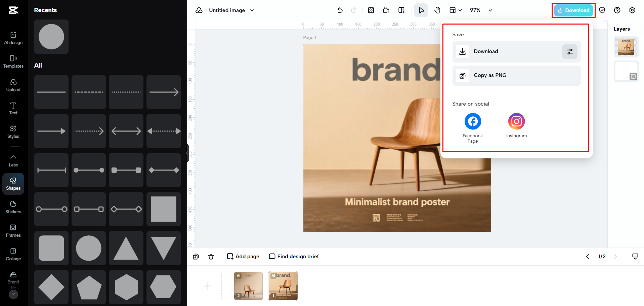644x306 pixels.
Task: Open the Stickers panel
Action: tap(13, 207)
